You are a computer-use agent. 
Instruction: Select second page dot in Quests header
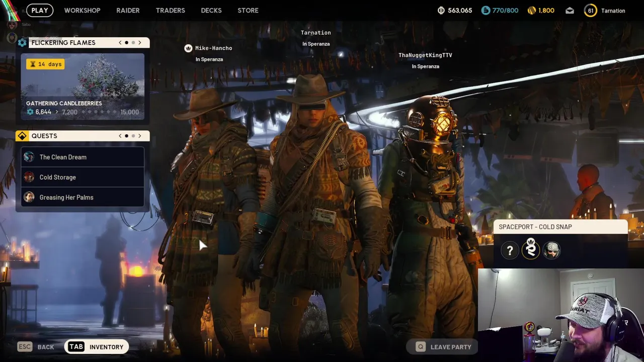[133, 136]
